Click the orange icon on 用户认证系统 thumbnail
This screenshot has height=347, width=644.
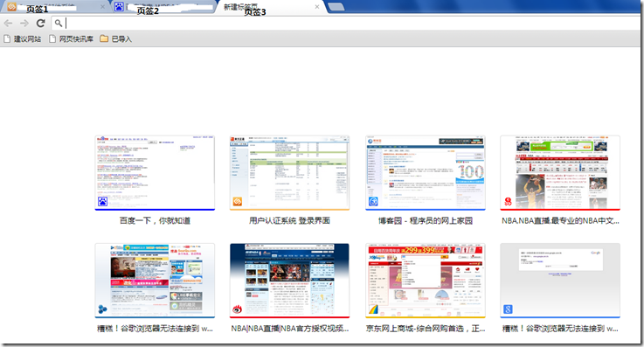238,201
